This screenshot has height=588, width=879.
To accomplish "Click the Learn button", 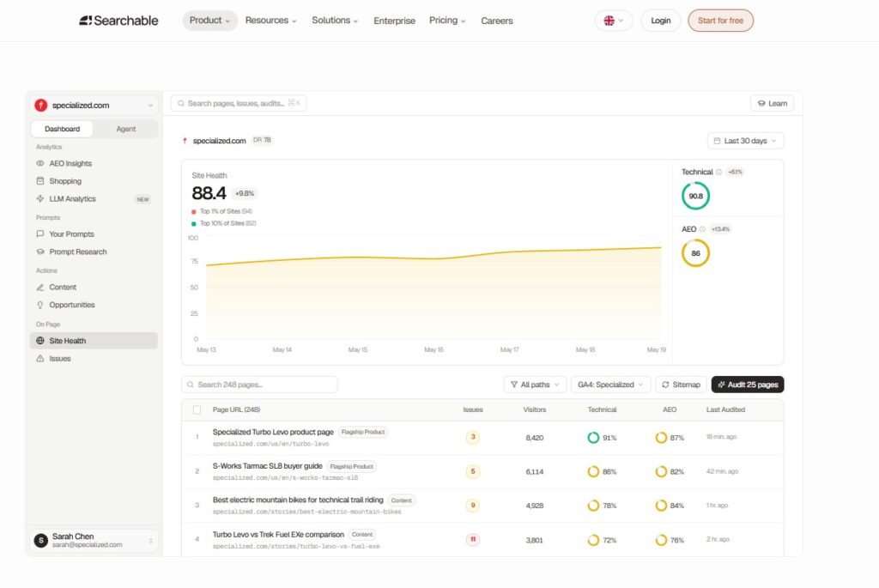I will pyautogui.click(x=772, y=104).
